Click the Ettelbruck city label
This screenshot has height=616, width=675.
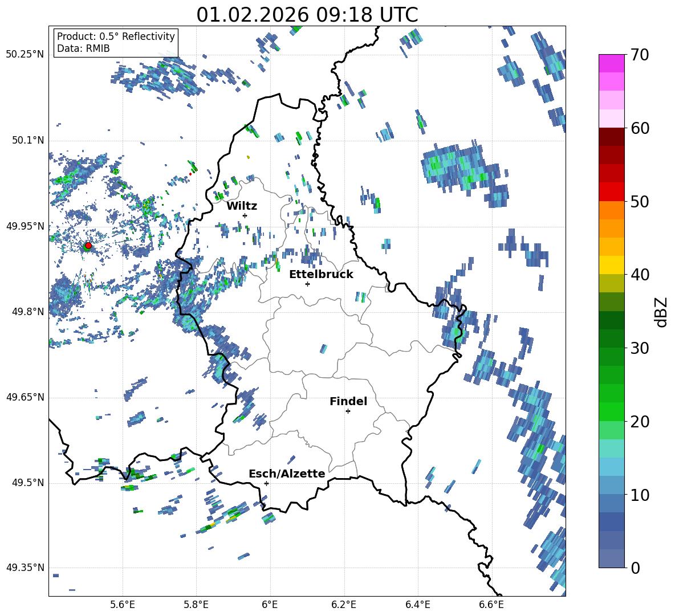(320, 274)
